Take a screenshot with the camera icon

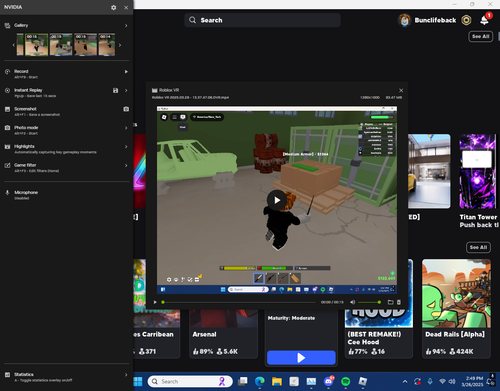pos(126,109)
